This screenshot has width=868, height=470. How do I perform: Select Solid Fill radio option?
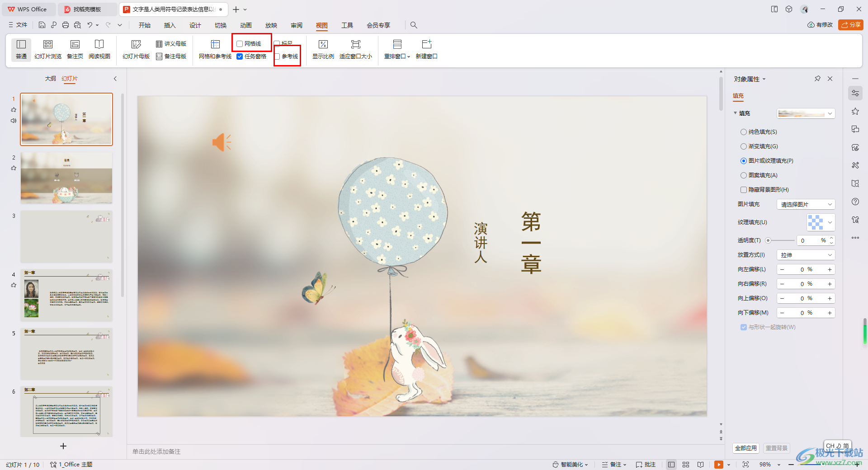click(x=744, y=132)
